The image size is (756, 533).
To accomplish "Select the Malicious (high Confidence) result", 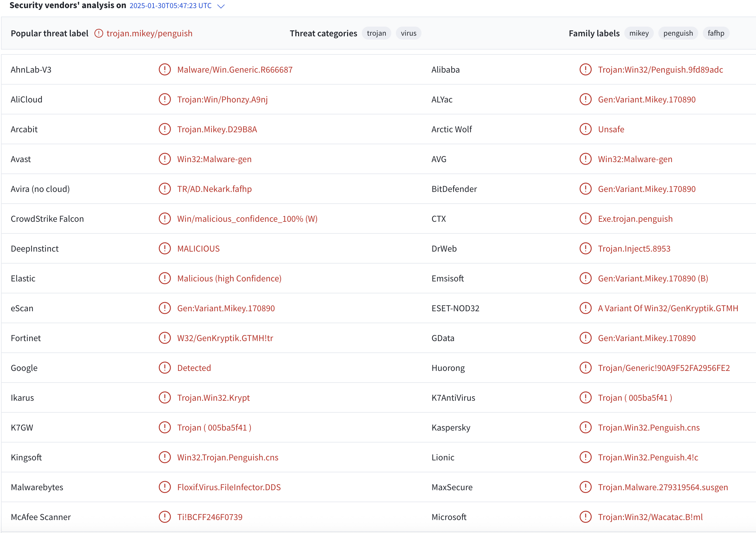I will point(229,278).
